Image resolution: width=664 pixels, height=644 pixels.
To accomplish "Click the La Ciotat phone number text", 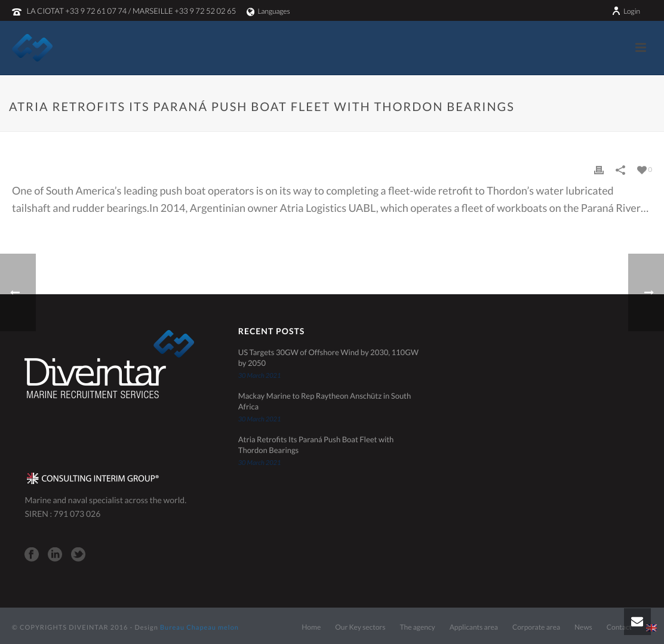I will tap(76, 11).
